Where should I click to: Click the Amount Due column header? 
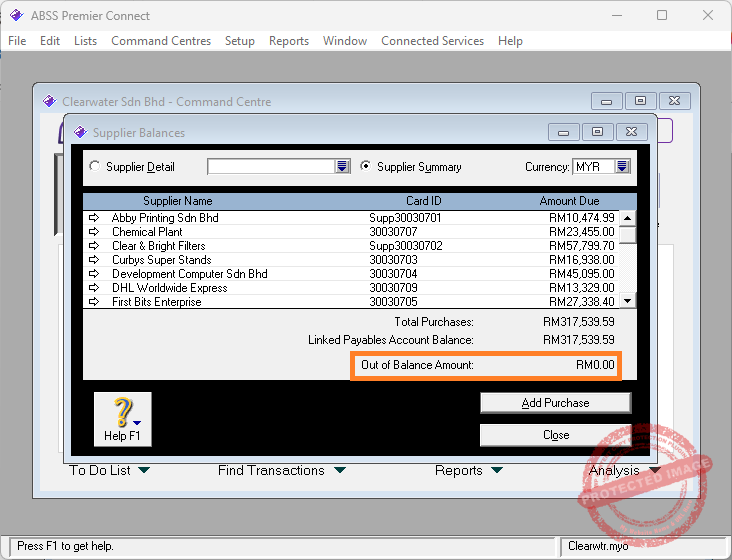click(x=569, y=201)
